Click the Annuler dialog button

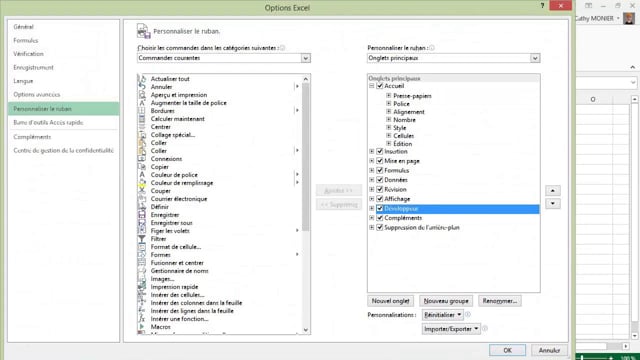click(x=549, y=350)
